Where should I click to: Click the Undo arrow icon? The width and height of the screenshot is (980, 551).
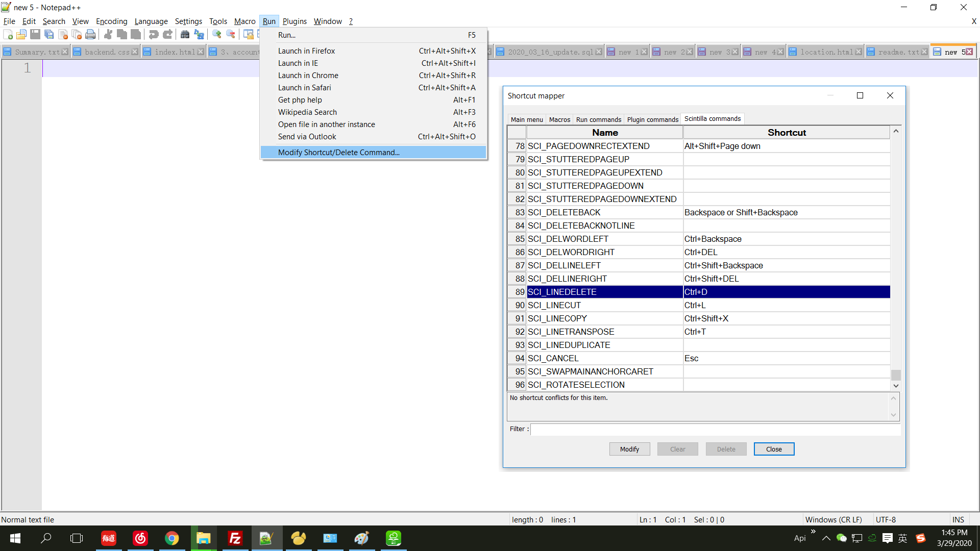(x=153, y=35)
